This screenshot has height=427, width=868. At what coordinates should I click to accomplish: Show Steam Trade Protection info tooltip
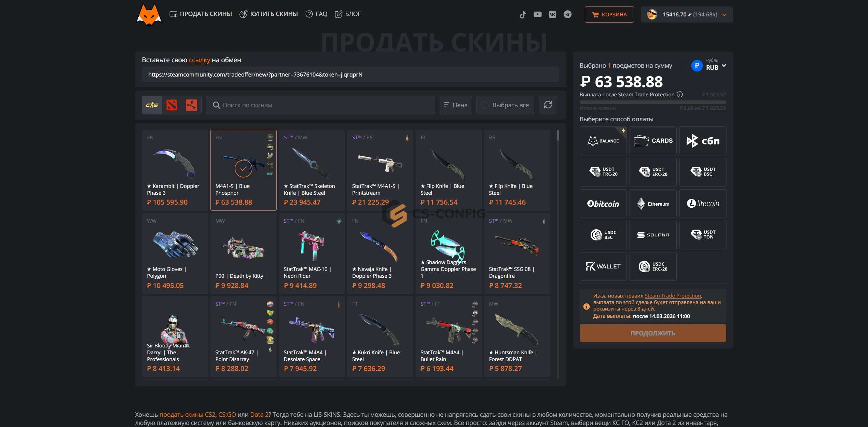tap(680, 94)
